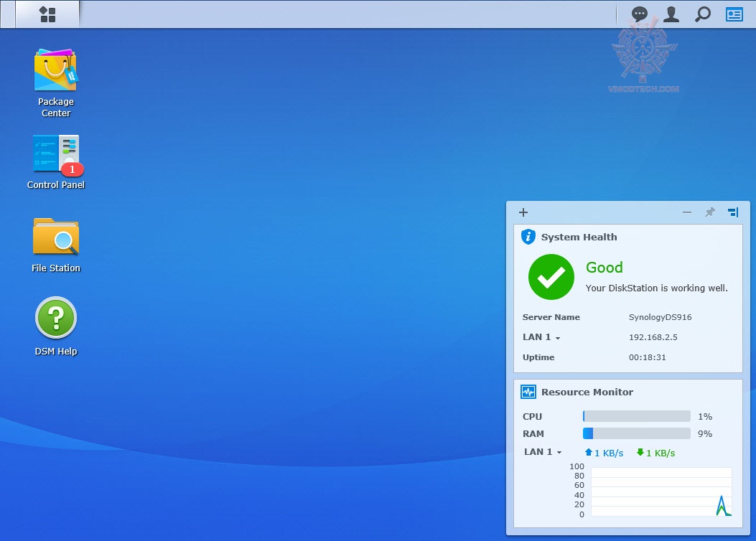756x541 pixels.
Task: Click the RAM usage progress bar
Action: 636,433
